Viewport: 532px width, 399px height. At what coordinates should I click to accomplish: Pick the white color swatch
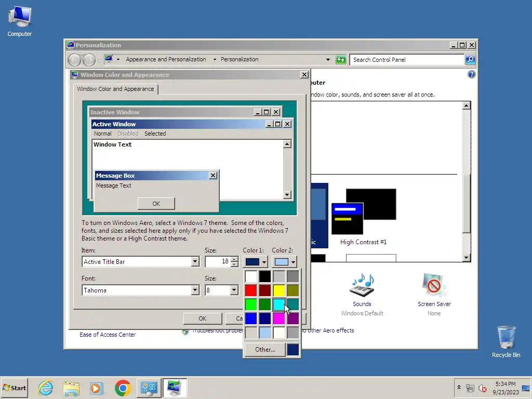251,276
